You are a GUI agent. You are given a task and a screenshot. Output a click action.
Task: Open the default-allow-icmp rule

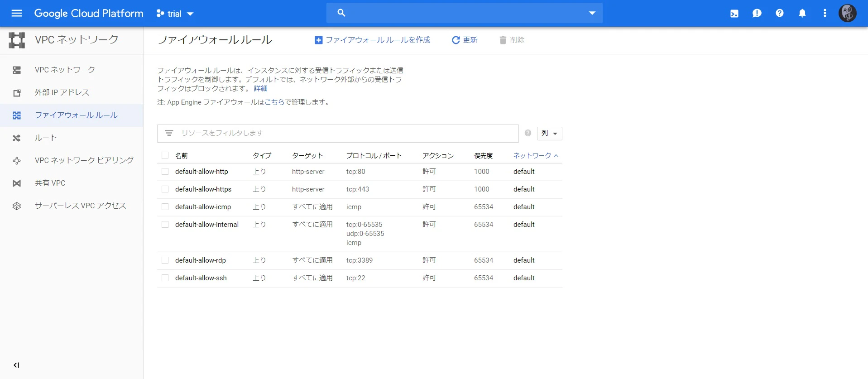(203, 207)
